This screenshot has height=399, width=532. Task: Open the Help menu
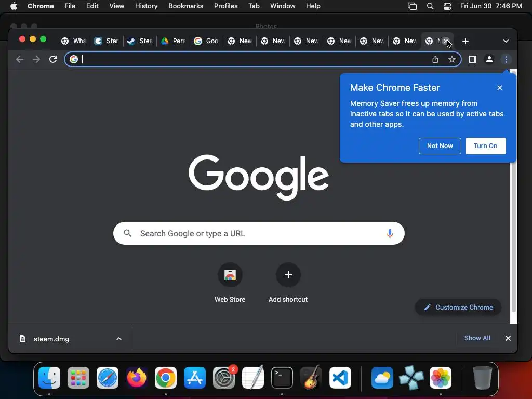click(x=313, y=6)
